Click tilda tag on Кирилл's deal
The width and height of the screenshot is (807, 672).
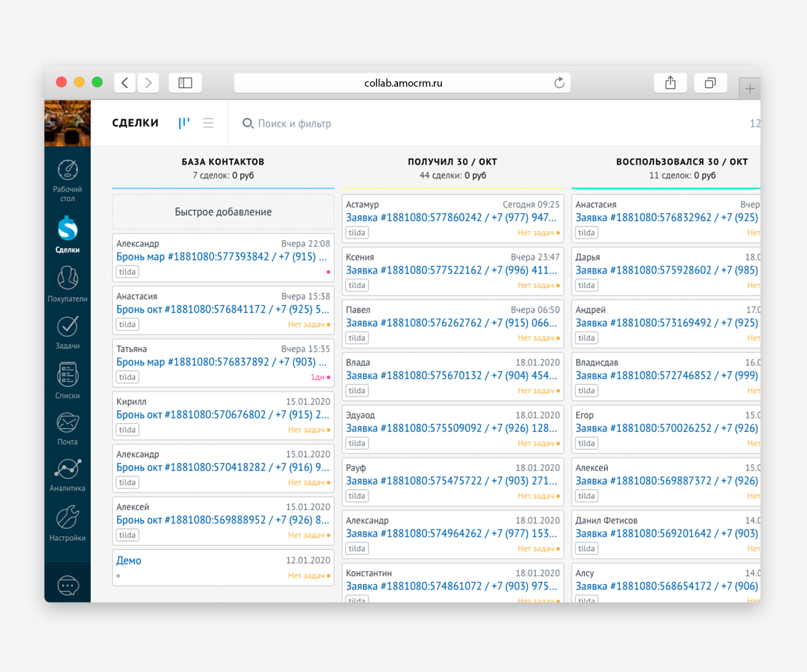[128, 429]
